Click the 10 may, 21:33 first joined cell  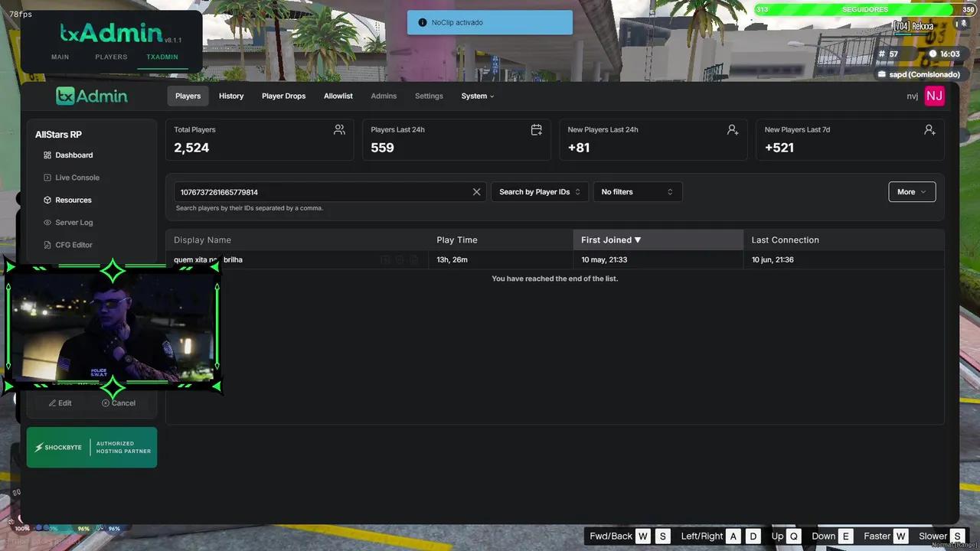click(x=604, y=260)
